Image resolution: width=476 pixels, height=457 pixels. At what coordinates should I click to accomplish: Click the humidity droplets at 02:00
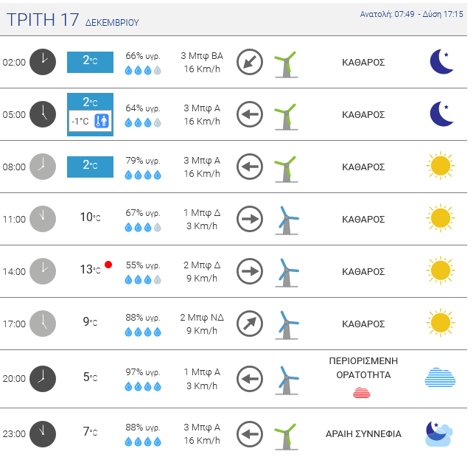pyautogui.click(x=143, y=71)
